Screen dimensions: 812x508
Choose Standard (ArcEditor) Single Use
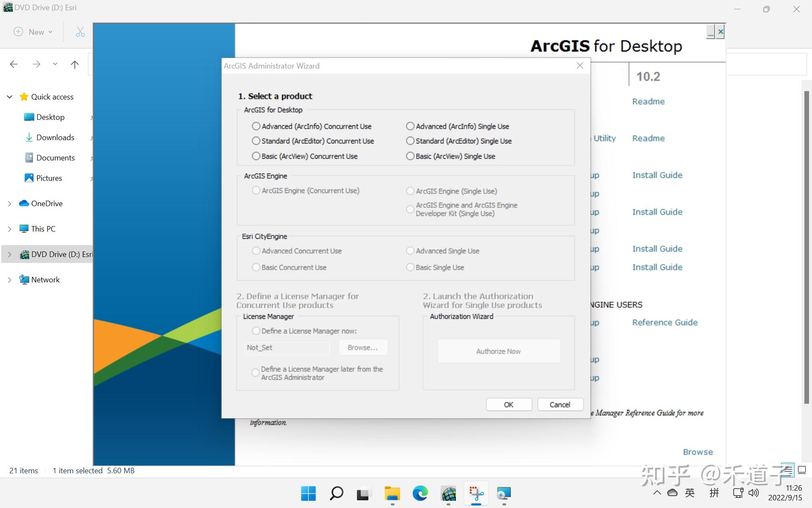[410, 141]
